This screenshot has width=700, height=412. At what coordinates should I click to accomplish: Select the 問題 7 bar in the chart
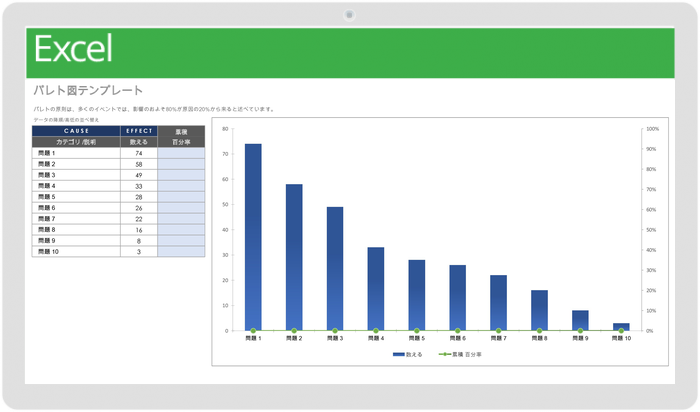pyautogui.click(x=498, y=303)
